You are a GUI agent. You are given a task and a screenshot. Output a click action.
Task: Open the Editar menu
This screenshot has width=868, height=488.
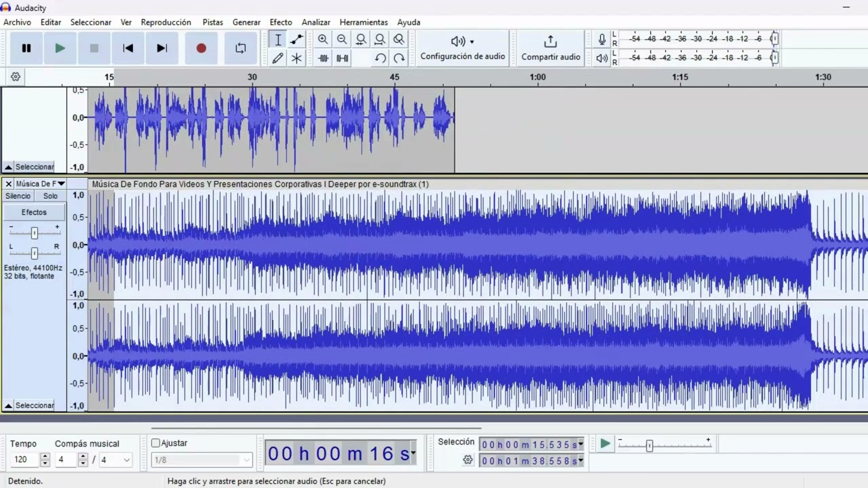point(51,22)
